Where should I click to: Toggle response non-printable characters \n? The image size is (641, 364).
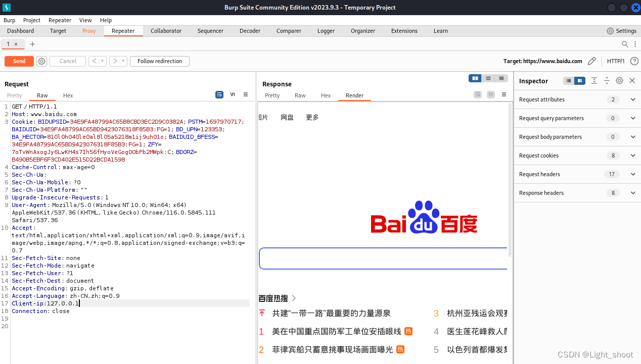click(x=491, y=94)
